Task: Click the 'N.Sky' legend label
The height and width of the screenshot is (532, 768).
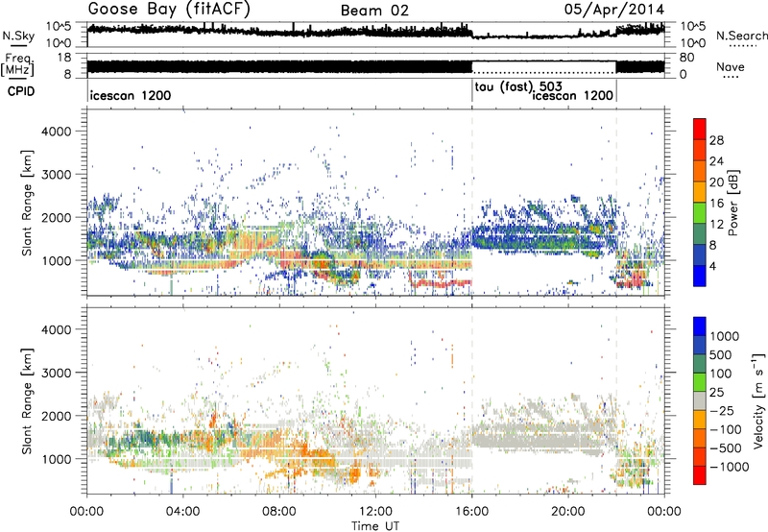Action: pos(18,36)
